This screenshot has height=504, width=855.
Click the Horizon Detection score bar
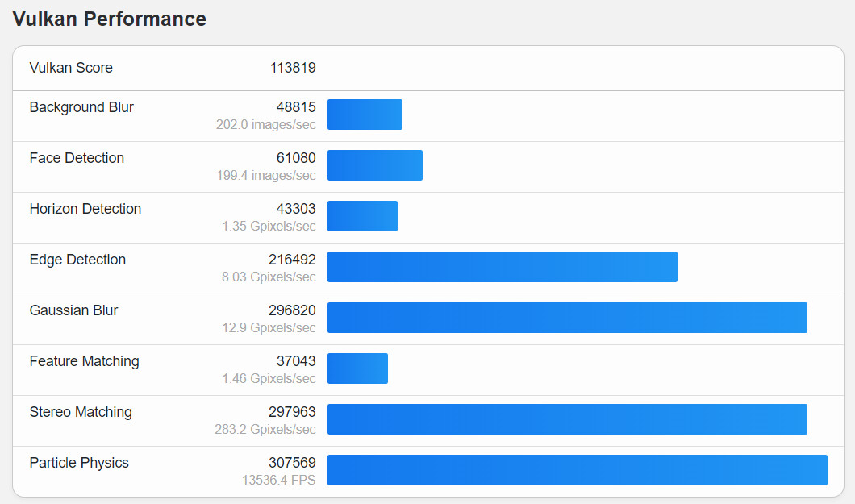pos(363,216)
